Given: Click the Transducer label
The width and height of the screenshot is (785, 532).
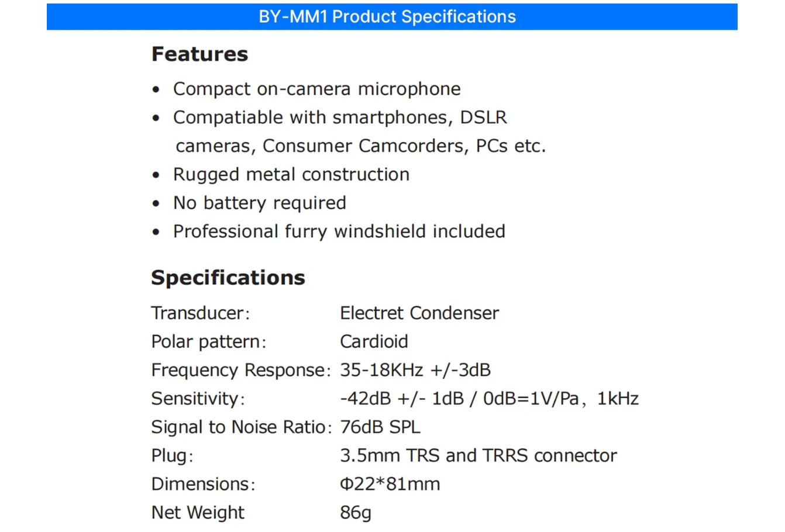Looking at the screenshot, I should point(201,313).
